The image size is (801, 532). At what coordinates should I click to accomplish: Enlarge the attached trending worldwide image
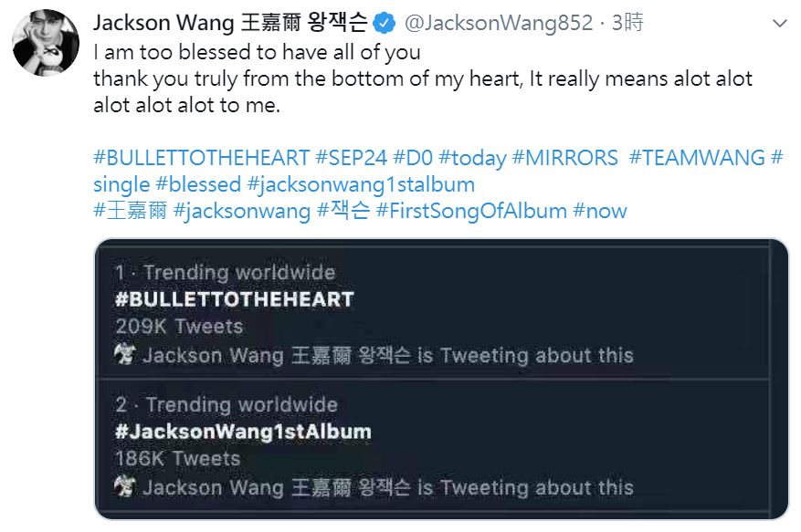coord(442,380)
